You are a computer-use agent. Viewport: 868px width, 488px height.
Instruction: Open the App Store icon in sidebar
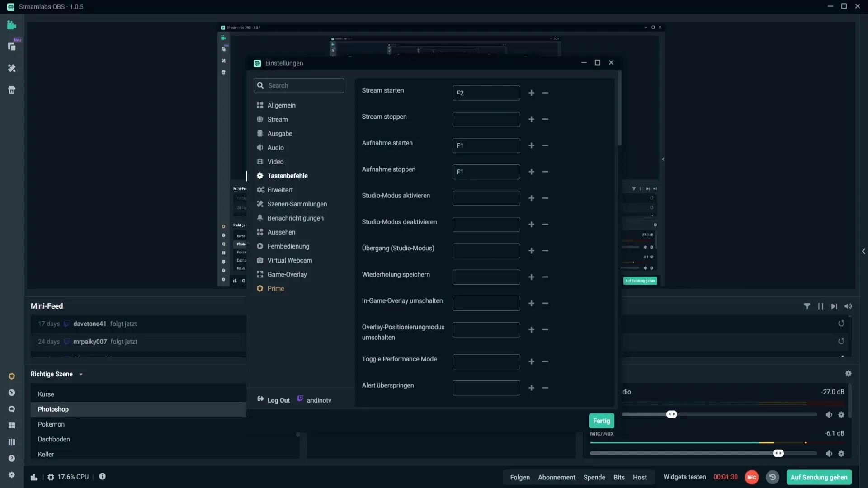12,90
